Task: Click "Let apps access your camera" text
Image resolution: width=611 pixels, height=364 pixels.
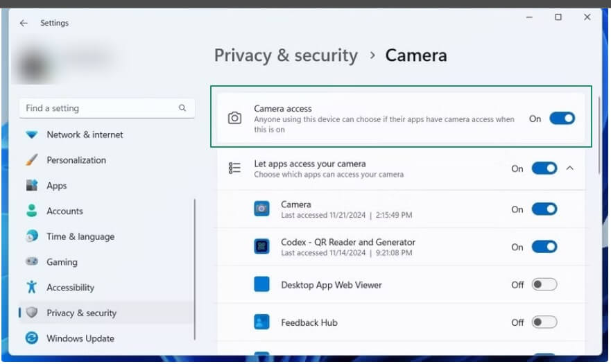Action: [310, 164]
